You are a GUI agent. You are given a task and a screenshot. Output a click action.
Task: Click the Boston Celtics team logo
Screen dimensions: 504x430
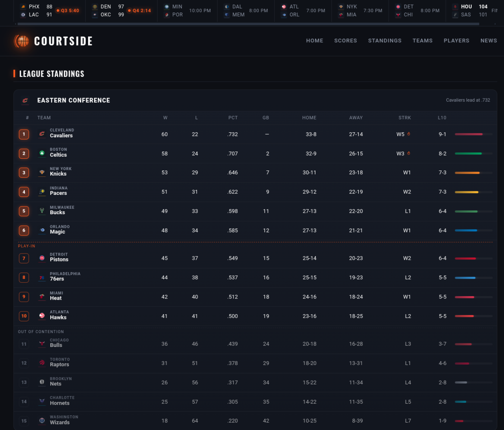click(x=42, y=153)
